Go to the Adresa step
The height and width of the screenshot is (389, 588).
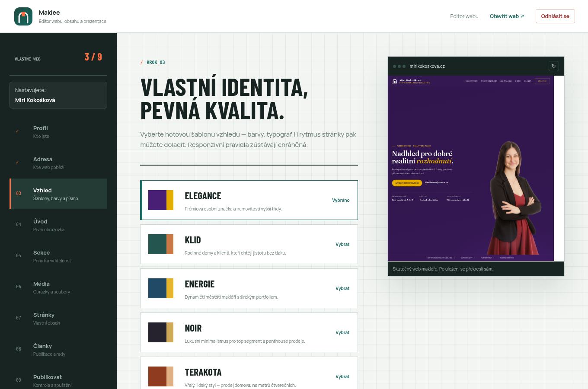point(58,163)
